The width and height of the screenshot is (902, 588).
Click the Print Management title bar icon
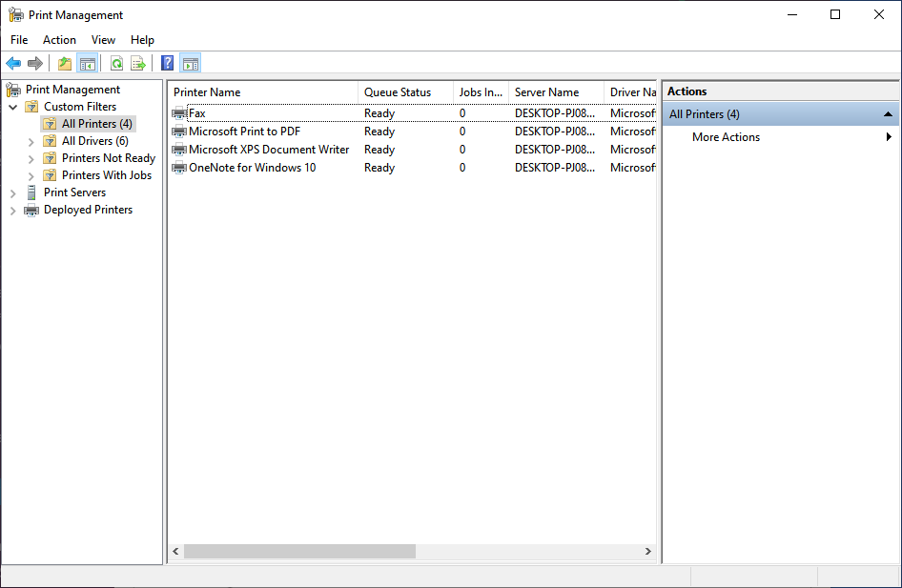(15, 15)
